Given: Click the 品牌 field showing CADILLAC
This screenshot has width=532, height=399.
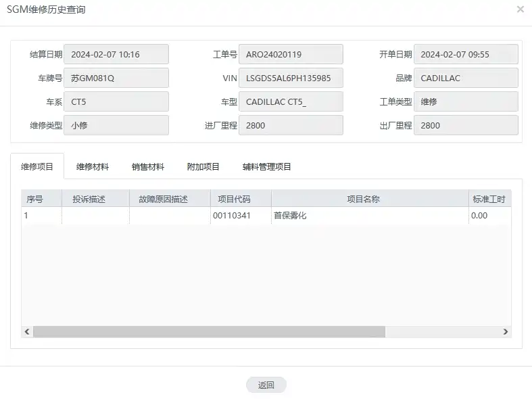Looking at the screenshot, I should click(x=466, y=78).
